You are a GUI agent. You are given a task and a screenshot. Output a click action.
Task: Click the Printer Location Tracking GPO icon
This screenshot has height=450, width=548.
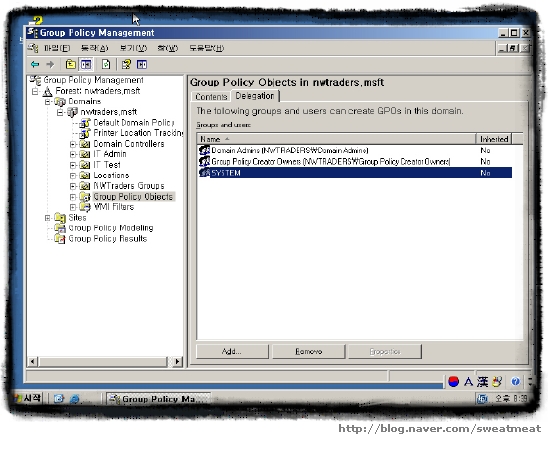coord(85,133)
